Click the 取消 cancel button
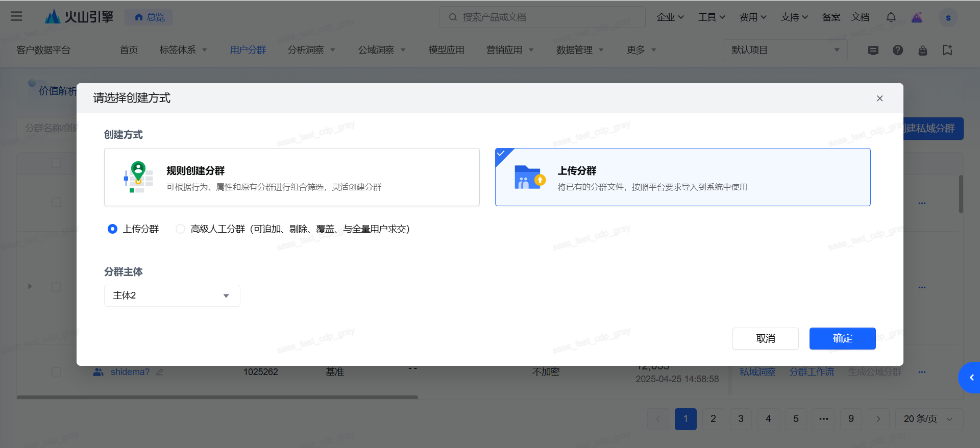Image resolution: width=980 pixels, height=448 pixels. [765, 338]
